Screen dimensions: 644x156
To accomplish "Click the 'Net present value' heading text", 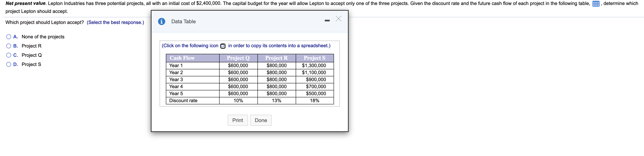I will [26, 4].
